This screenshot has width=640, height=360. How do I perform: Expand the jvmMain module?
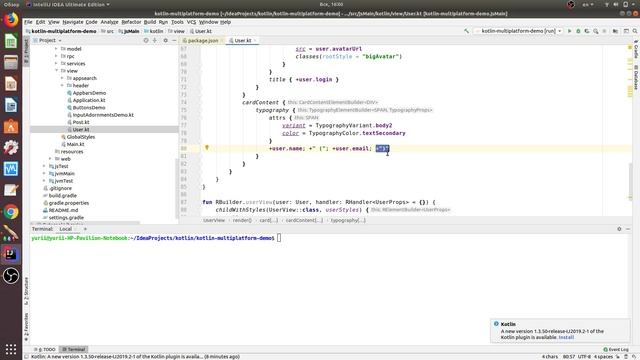pos(44,174)
